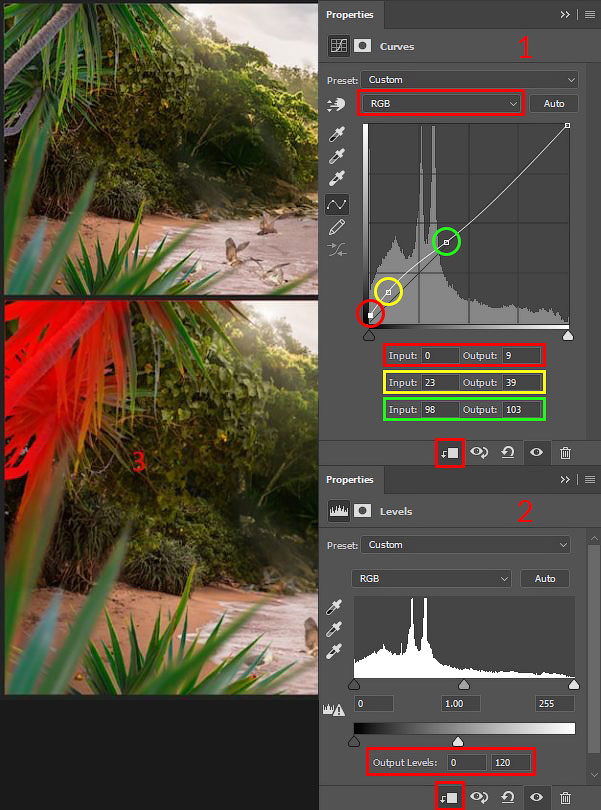The image size is (601, 810).
Task: Switch to the Properties tab of Levels panel
Action: pos(350,480)
